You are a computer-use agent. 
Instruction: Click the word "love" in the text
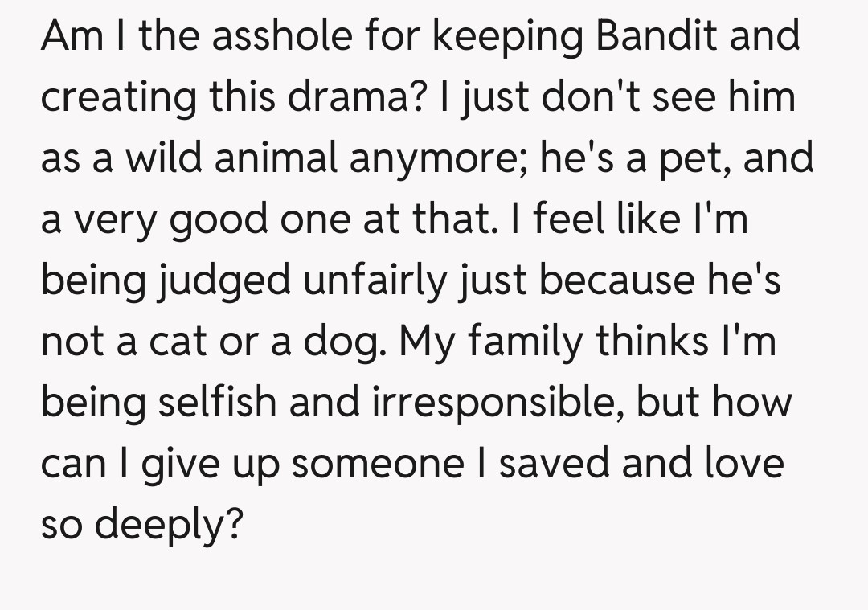coord(744,464)
